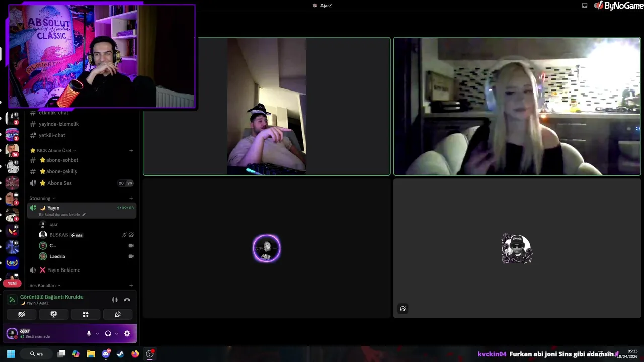This screenshot has height=362, width=644.
Task: Click camera icon next to C... user
Action: pyautogui.click(x=131, y=246)
